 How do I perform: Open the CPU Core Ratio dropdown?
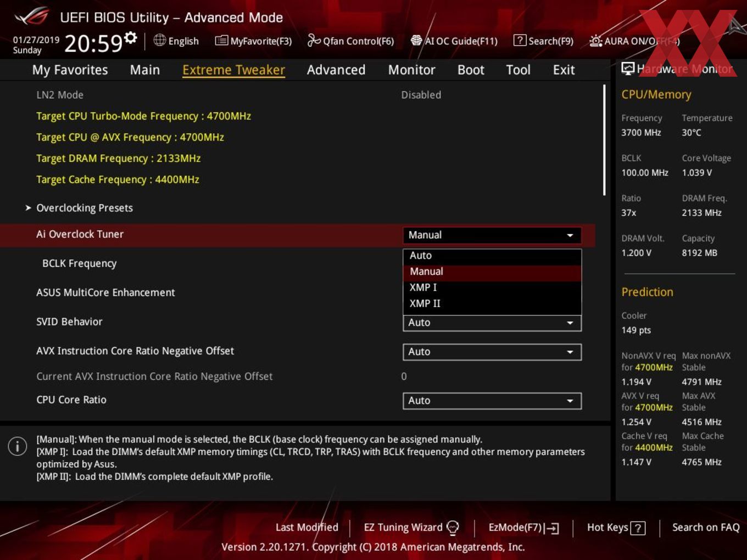click(x=492, y=401)
